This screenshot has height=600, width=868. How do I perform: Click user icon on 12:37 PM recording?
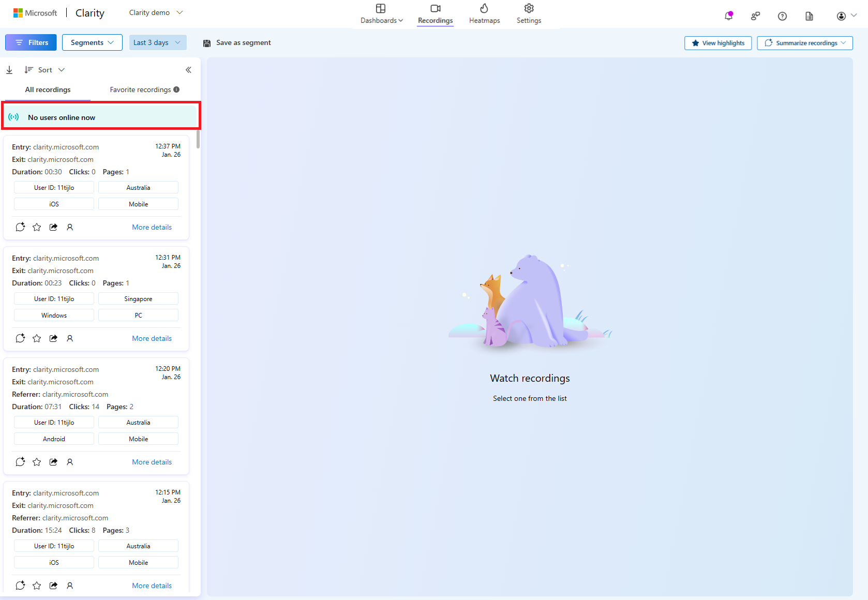(x=70, y=227)
